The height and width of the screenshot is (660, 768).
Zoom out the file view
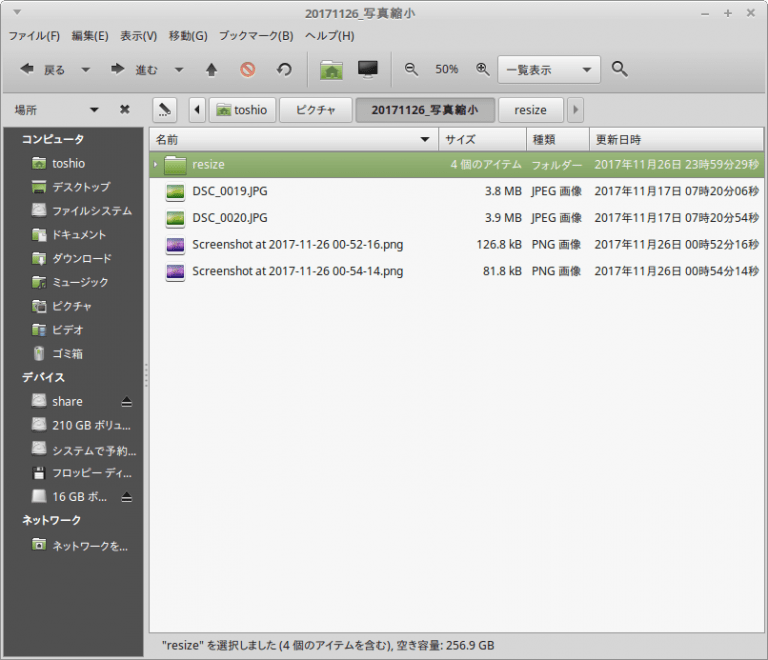pyautogui.click(x=411, y=70)
